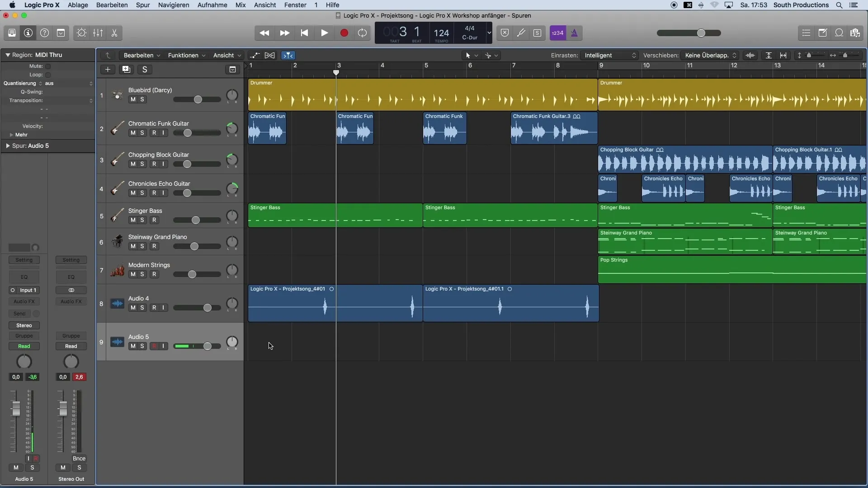Click the Funktionen button in toolbar
Image resolution: width=868 pixels, height=488 pixels.
185,55
